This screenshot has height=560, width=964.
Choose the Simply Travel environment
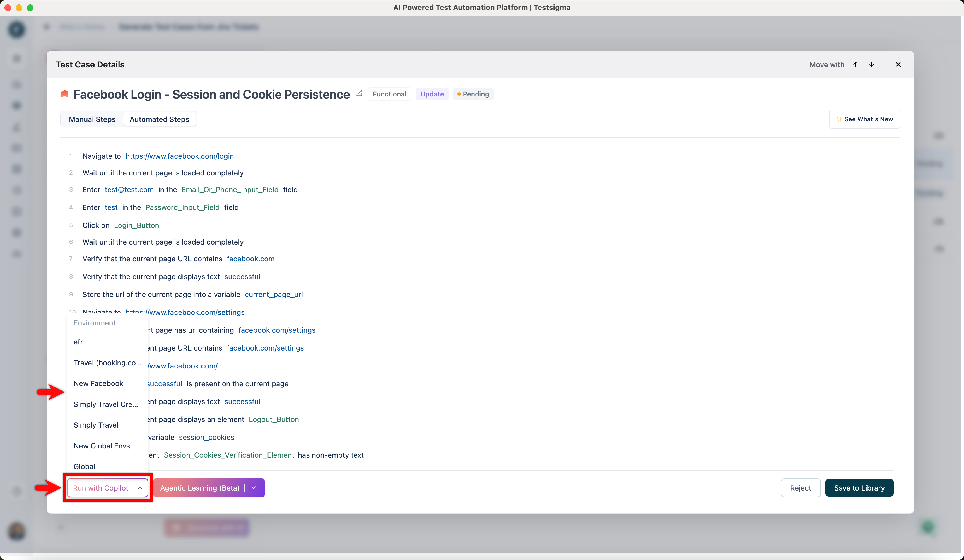[96, 425]
